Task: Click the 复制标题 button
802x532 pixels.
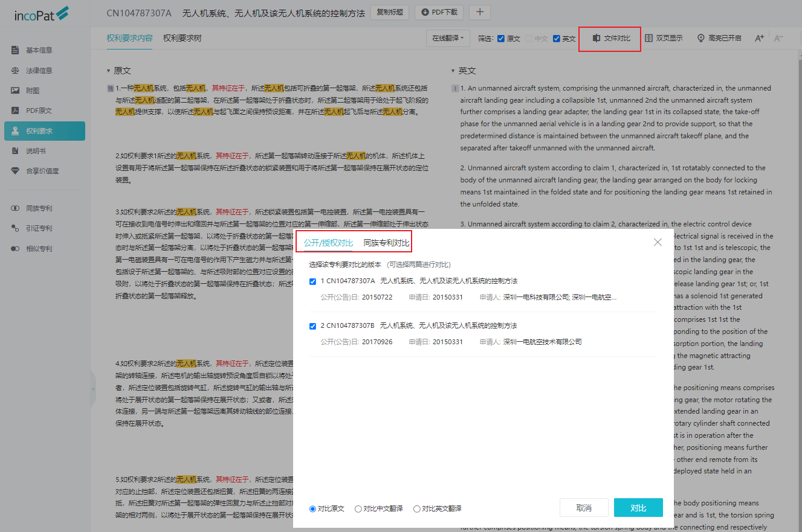Action: pyautogui.click(x=390, y=12)
